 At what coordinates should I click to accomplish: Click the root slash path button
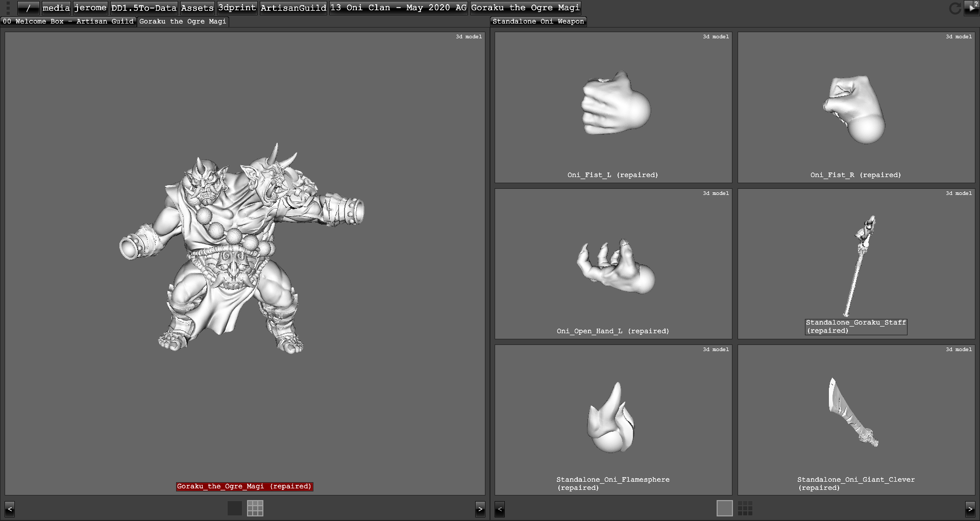[28, 8]
